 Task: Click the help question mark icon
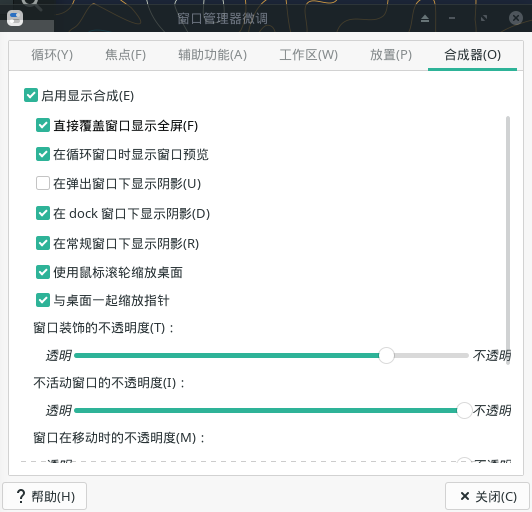click(x=21, y=496)
